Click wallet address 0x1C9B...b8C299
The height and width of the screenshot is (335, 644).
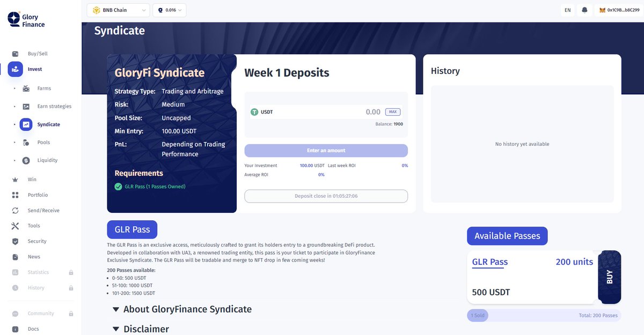pos(623,10)
